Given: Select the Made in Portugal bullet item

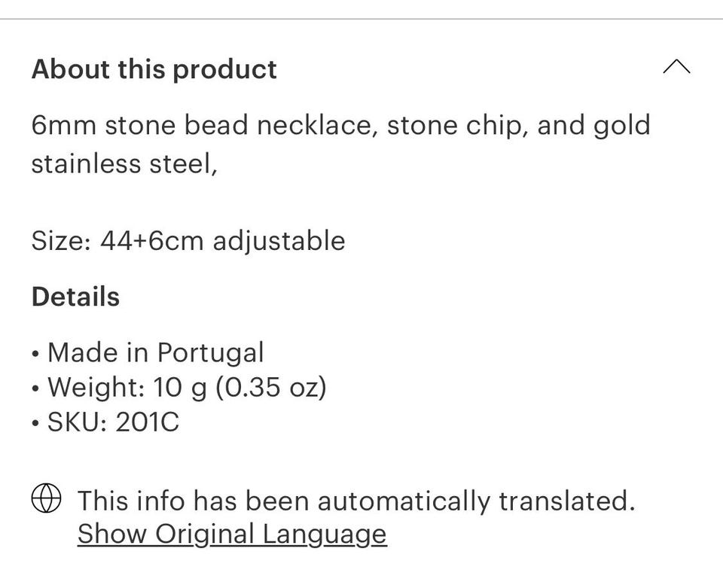Looking at the screenshot, I should point(155,352).
